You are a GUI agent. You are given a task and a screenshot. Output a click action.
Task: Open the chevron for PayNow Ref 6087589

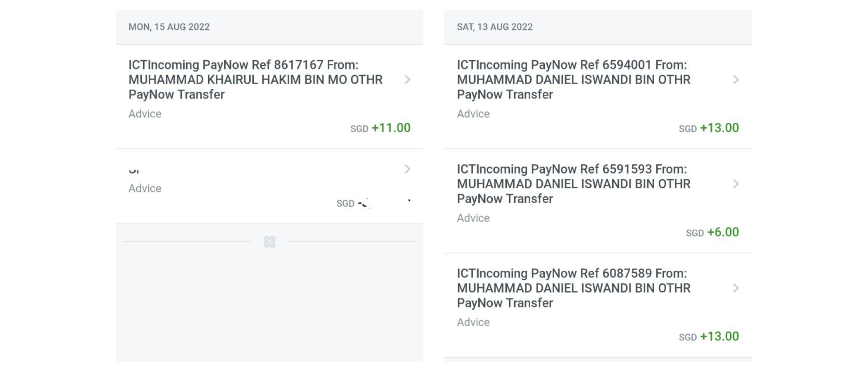click(x=736, y=288)
